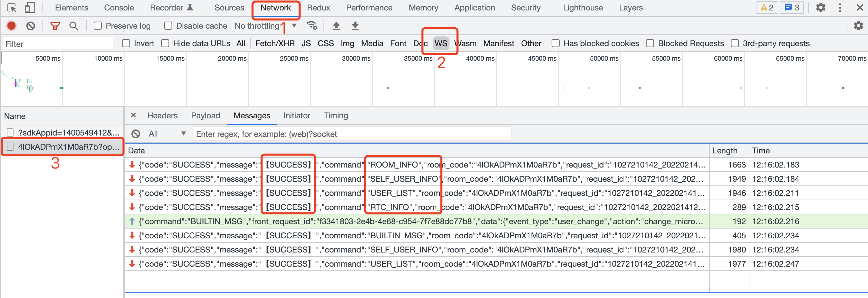Open the DevTools three-dot customize menu

[840, 8]
